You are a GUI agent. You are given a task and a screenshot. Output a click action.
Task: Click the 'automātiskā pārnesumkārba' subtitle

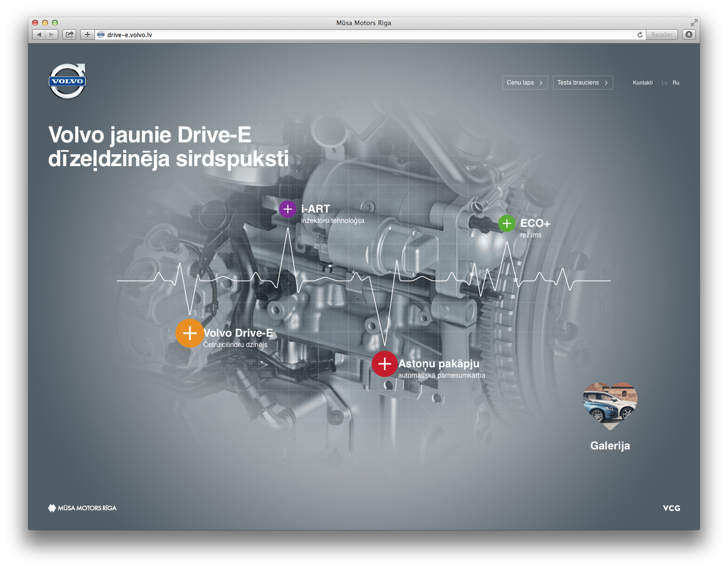point(442,375)
